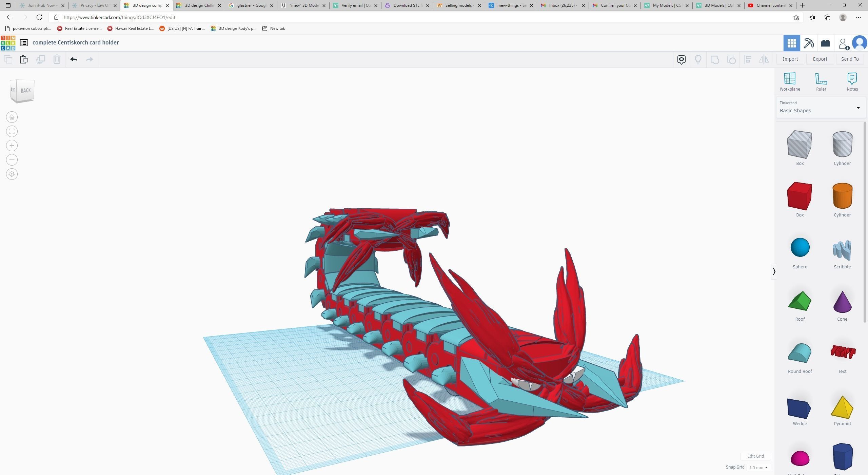Screen dimensions: 868x475
Task: Toggle orthographic perspective view cube icon
Action: pos(12,174)
